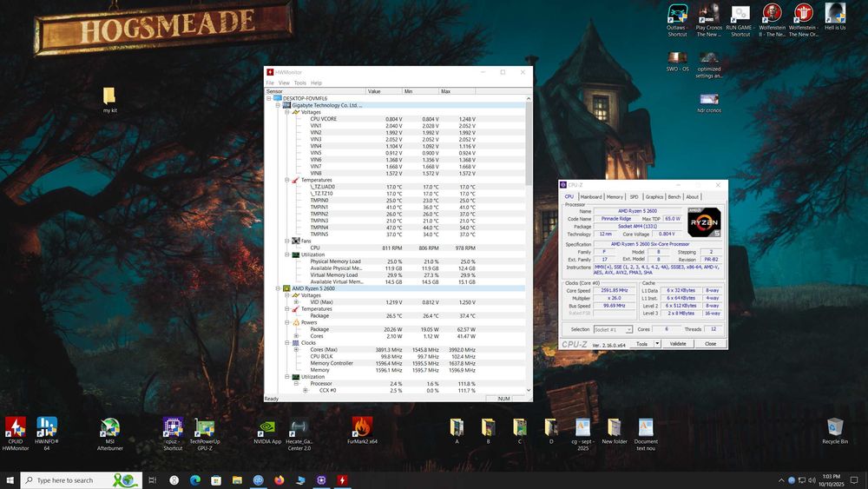Collapse the DESKTOP-FOVMFL6 tree node
868x489 pixels.
point(269,98)
